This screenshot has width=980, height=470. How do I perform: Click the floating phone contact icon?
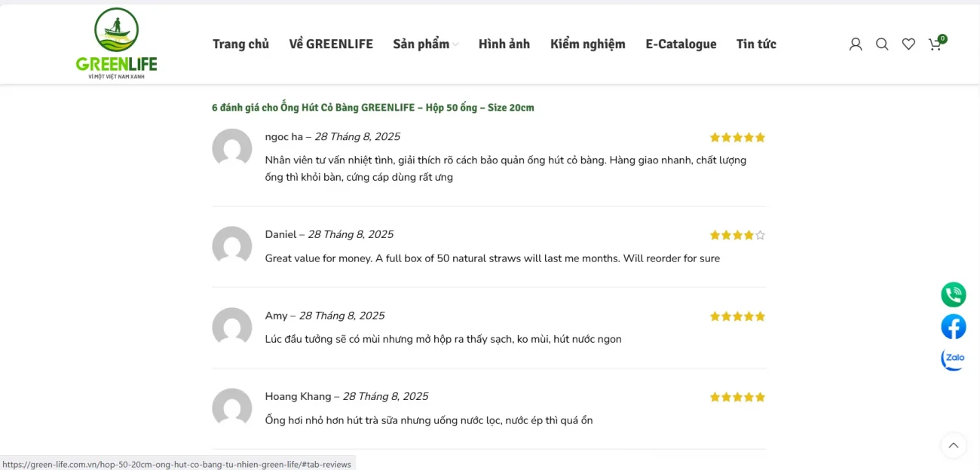(x=953, y=295)
